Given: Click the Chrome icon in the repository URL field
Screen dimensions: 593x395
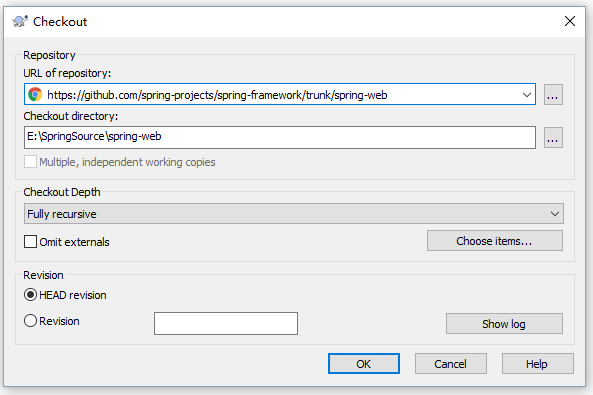Looking at the screenshot, I should [x=35, y=94].
